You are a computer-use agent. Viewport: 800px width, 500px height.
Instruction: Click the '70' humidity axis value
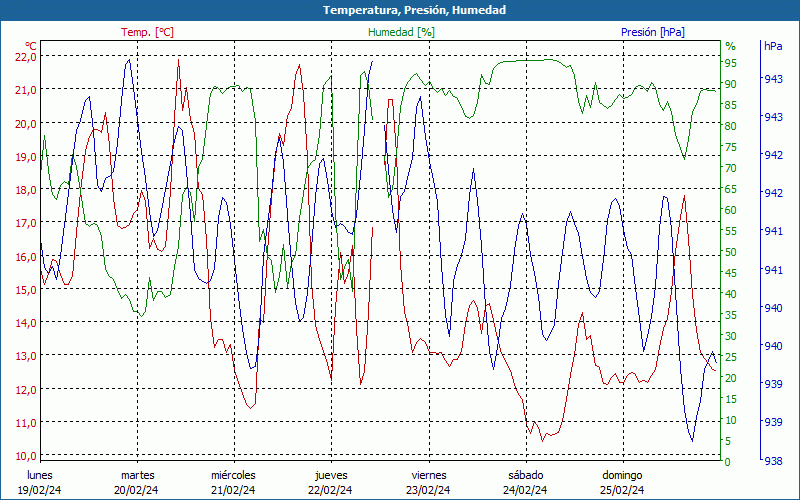point(731,168)
